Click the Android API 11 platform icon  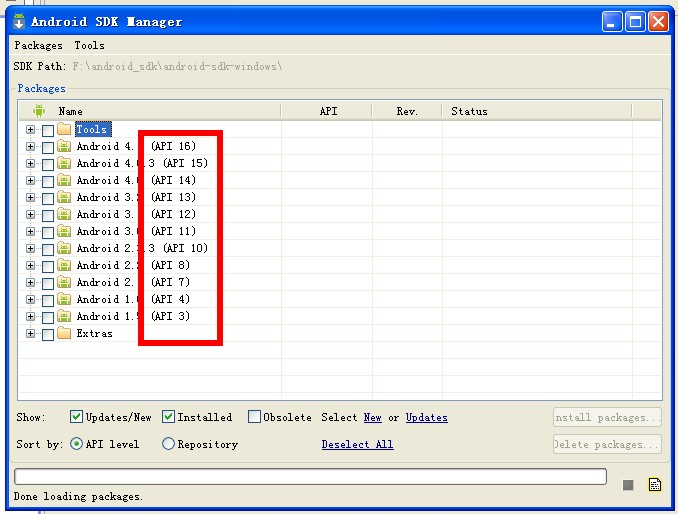(x=64, y=231)
